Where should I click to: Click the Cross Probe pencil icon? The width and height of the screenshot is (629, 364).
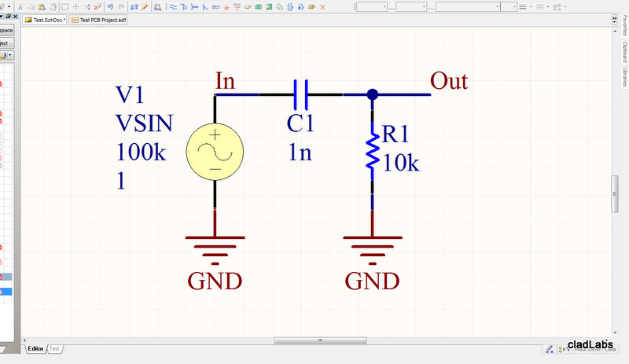click(144, 6)
